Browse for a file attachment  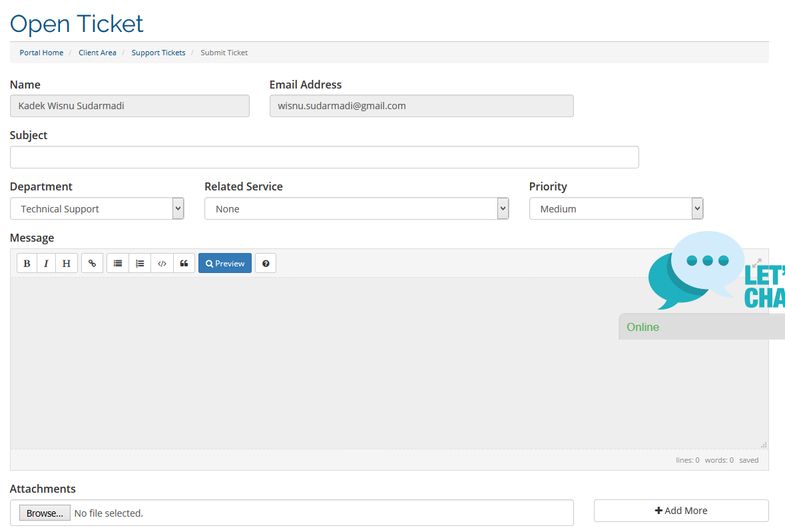point(45,513)
